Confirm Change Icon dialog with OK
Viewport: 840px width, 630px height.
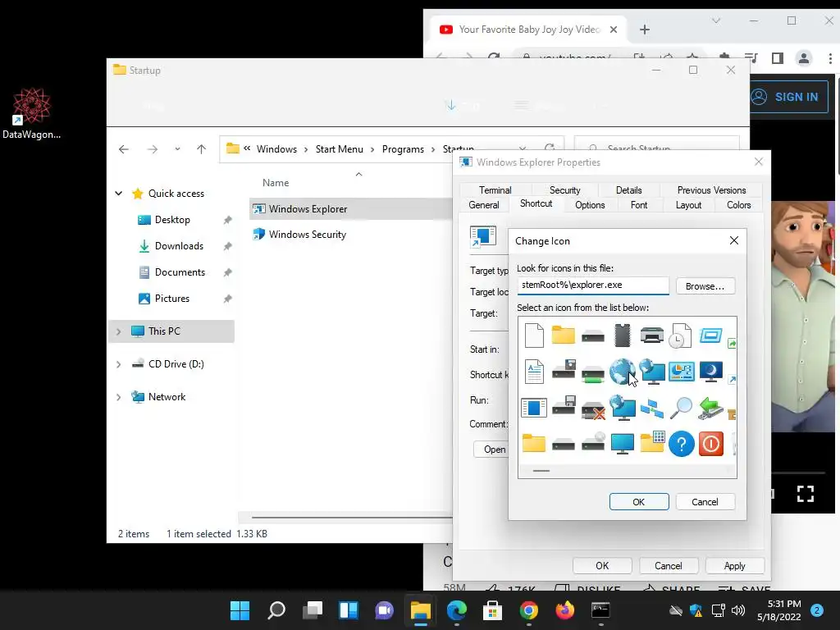[638, 502]
